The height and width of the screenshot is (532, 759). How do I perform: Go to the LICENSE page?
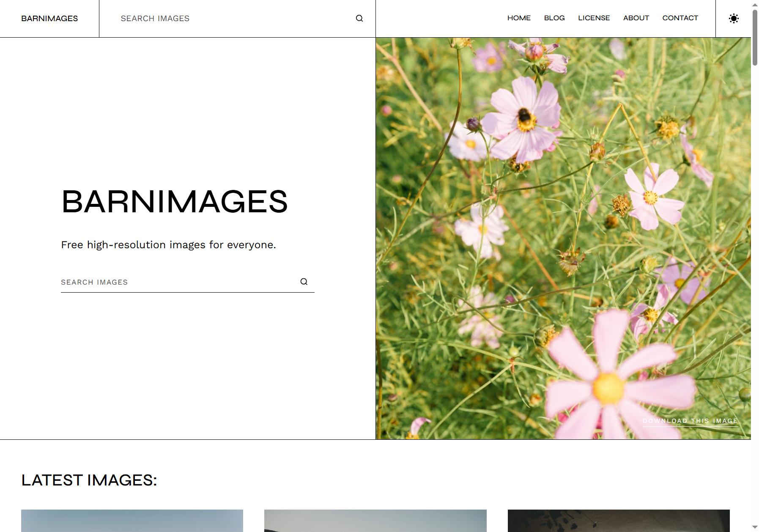594,18
